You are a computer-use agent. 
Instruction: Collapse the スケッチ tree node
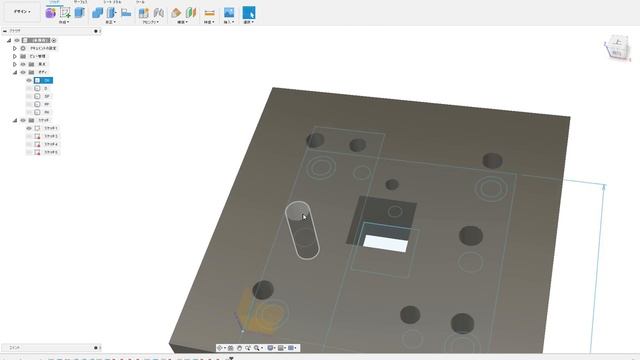click(15, 120)
